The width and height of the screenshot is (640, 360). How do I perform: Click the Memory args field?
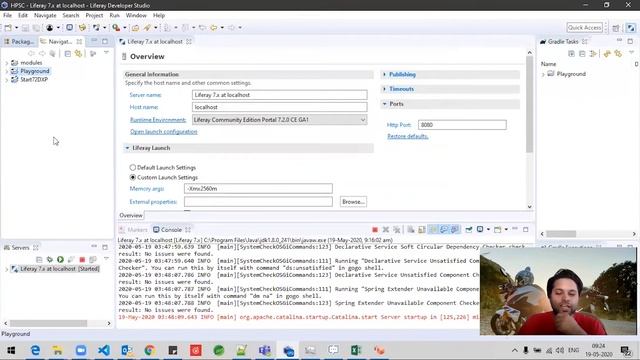tap(258, 189)
